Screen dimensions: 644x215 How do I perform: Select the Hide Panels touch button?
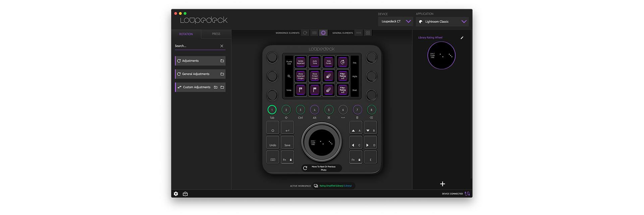pos(329,62)
